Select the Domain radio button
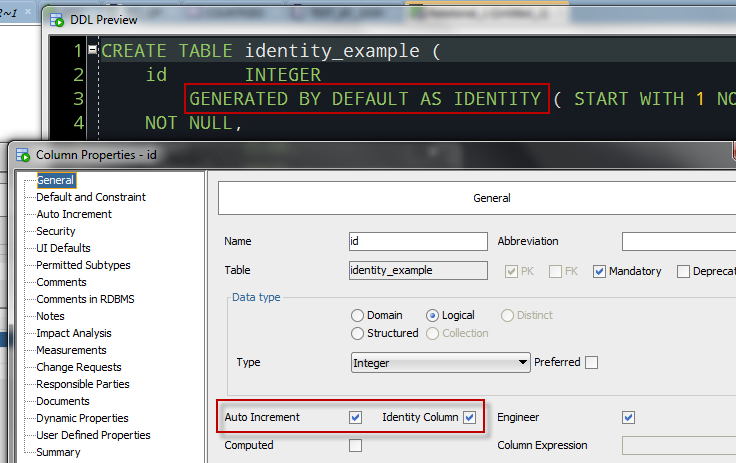 coord(357,316)
